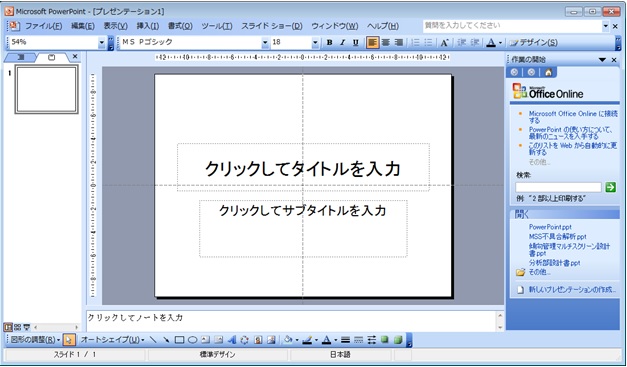Open the font name dropdown

point(265,42)
